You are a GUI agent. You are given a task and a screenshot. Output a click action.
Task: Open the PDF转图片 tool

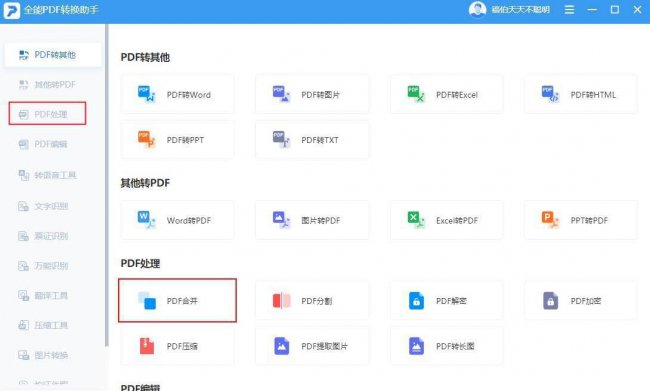(312, 95)
